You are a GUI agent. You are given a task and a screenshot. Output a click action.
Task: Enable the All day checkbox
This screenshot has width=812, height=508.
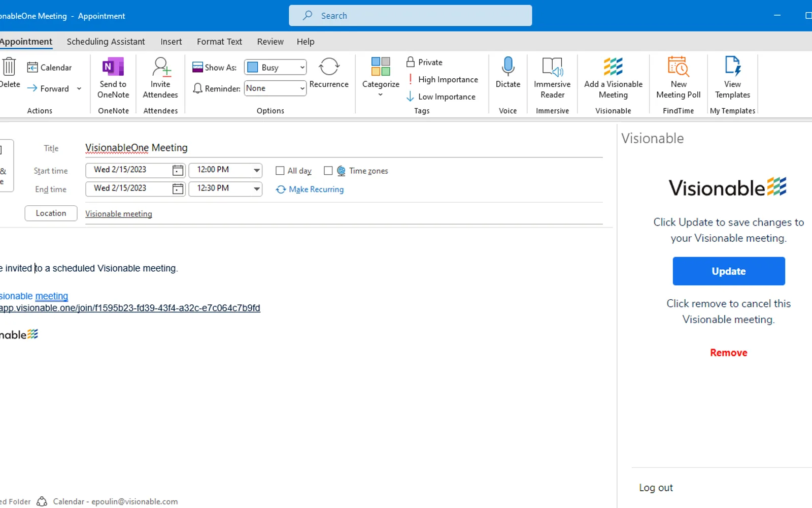280,171
